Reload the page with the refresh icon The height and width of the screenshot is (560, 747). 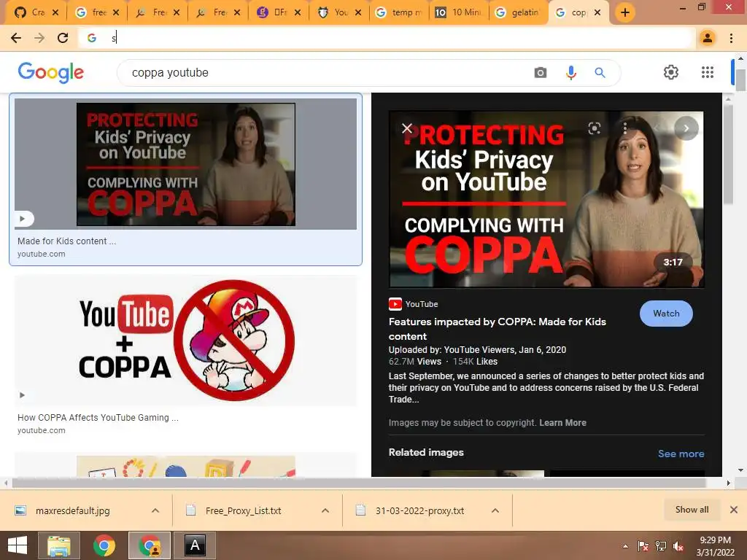pyautogui.click(x=63, y=38)
